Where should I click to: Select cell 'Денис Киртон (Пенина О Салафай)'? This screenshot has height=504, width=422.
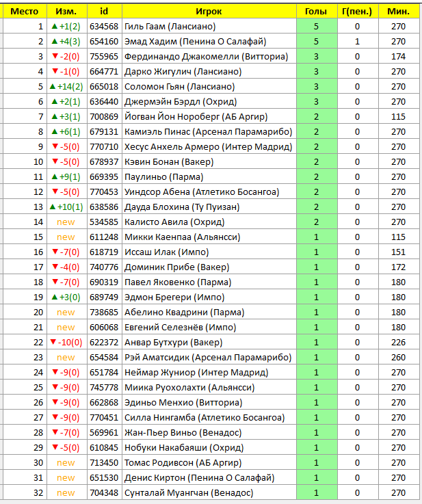tap(209, 477)
